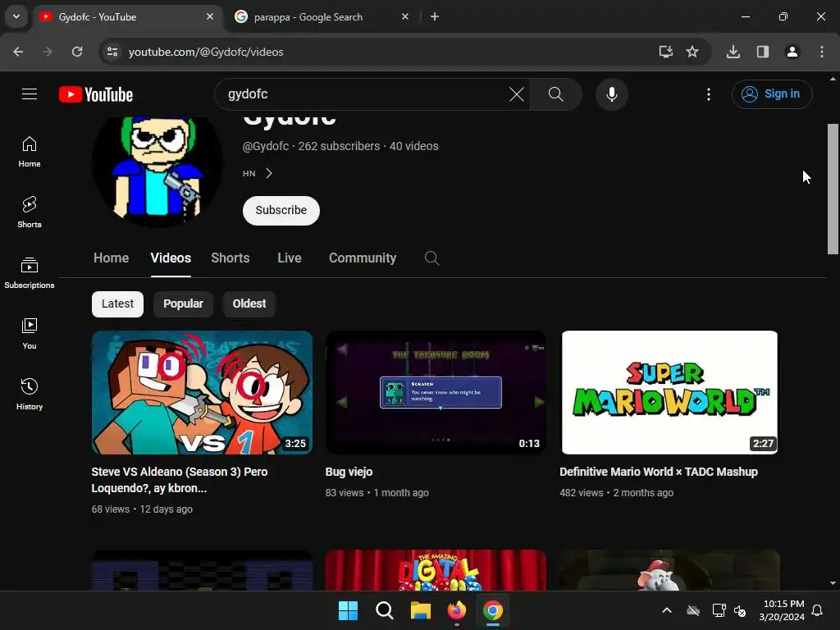Open Steve VS Aldeano video title
Screen dimensions: 840x630
[x=180, y=480]
